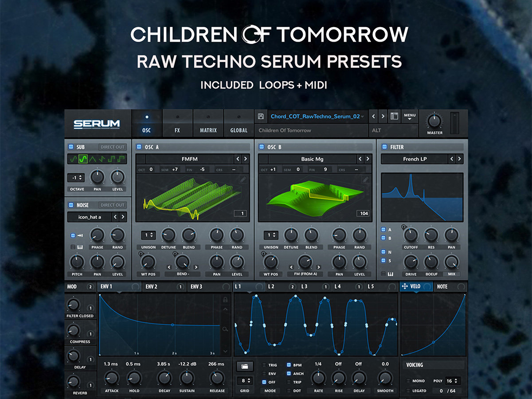This screenshot has height=399, width=532.
Task: Click the POLY voice count stepper
Action: click(x=453, y=381)
